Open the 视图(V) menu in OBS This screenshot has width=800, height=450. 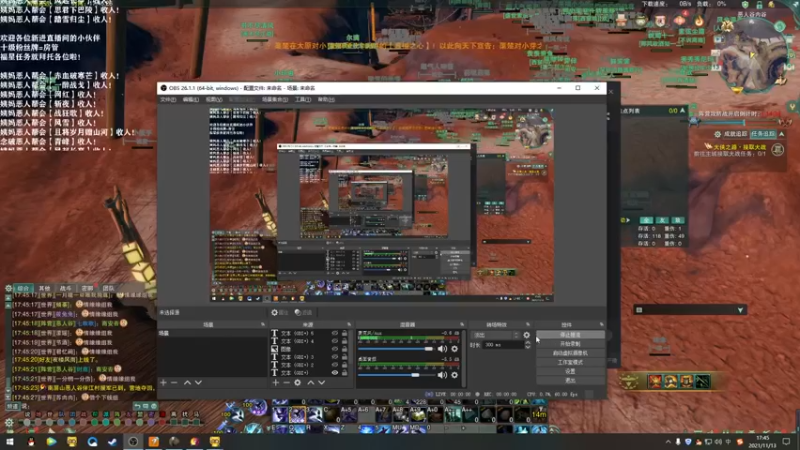[214, 99]
